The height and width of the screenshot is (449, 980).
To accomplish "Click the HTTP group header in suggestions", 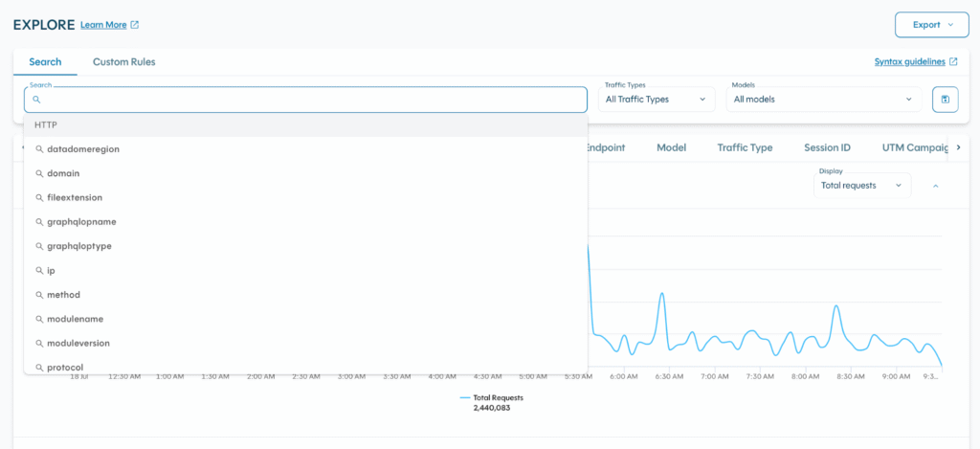I will 305,125.
